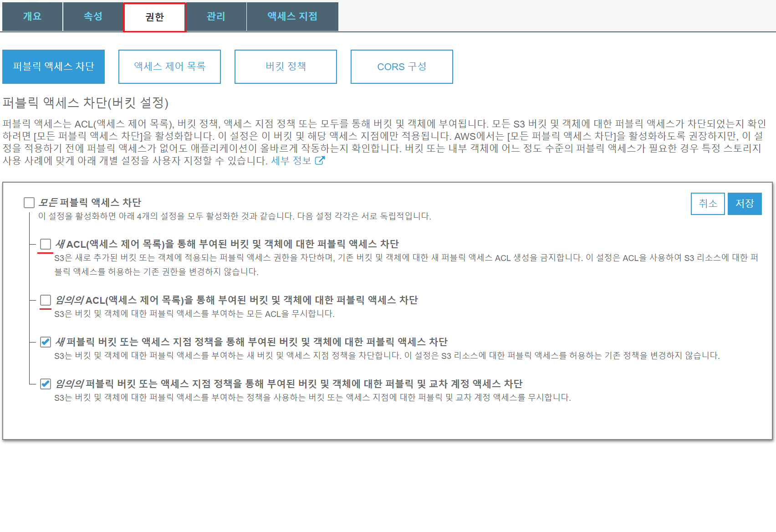Viewport: 776px width, 532px height.
Task: Check the 새 ACL 퍼블릭 액세스 차단 box
Action: click(46, 244)
